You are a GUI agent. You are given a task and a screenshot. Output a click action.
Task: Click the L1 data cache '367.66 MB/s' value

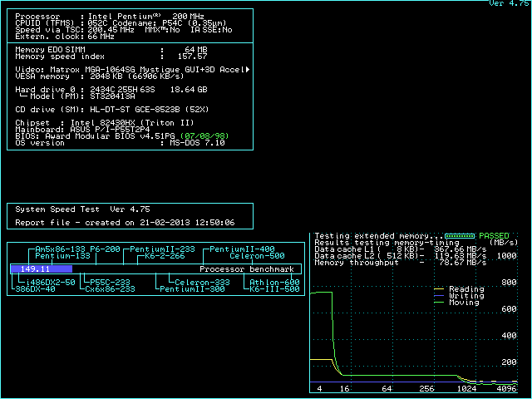tap(460, 249)
